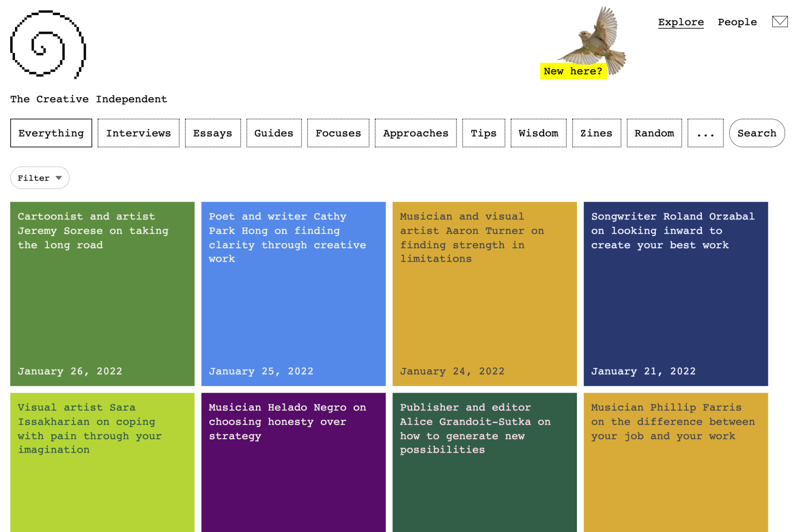
Task: Select the Everything tab
Action: [51, 134]
